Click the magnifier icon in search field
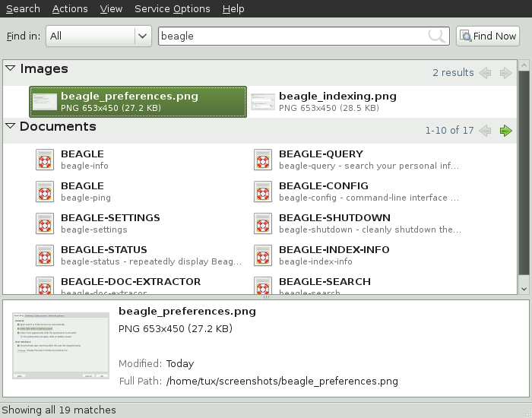This screenshot has height=418, width=532. click(x=437, y=36)
